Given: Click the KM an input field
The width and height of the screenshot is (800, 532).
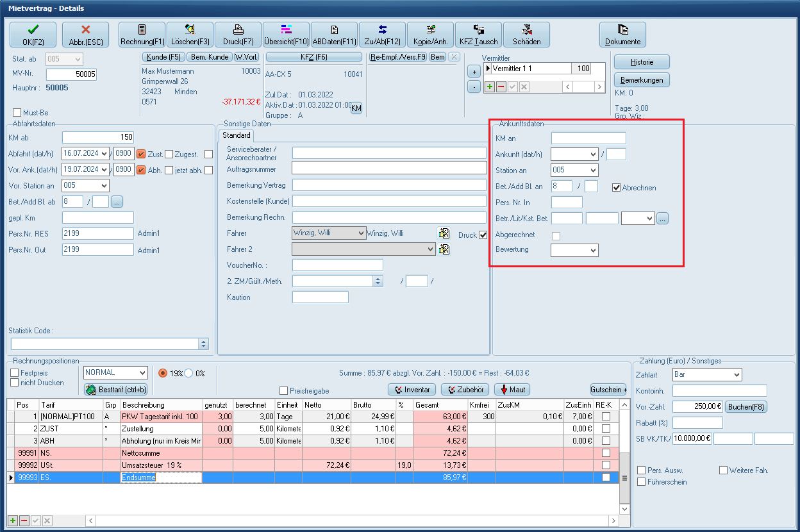Looking at the screenshot, I should (x=588, y=138).
